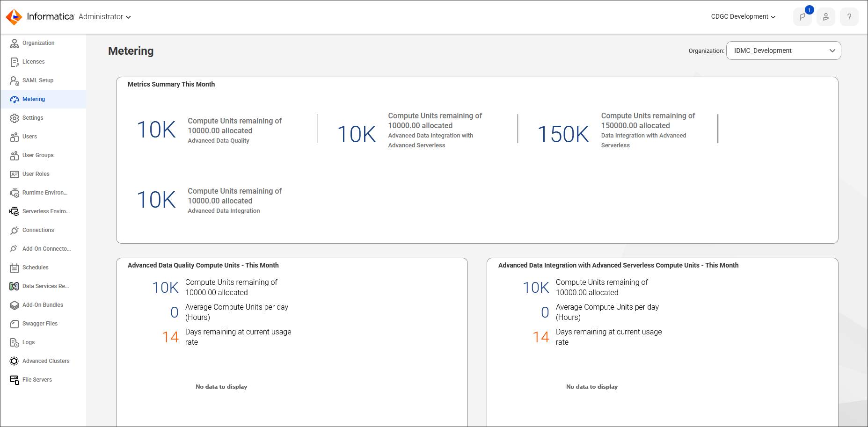Open the user profile icon
The height and width of the screenshot is (427, 868).
(826, 17)
